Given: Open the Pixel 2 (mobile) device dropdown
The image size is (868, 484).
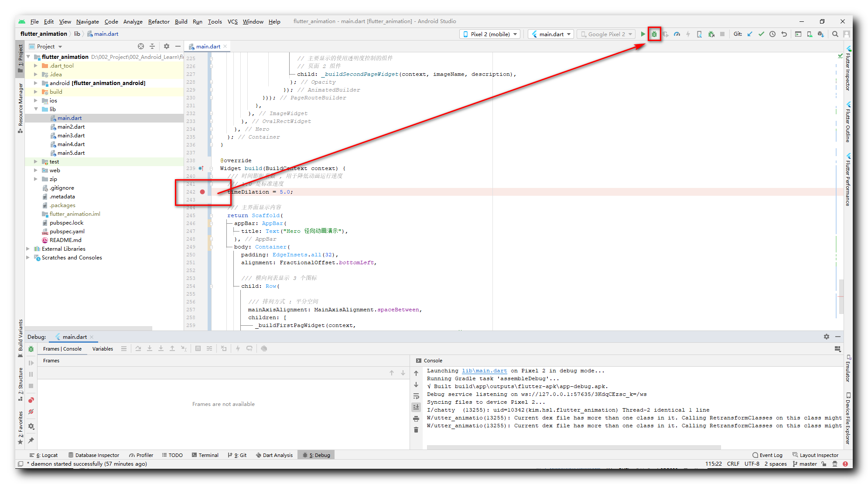Looking at the screenshot, I should pyautogui.click(x=490, y=34).
